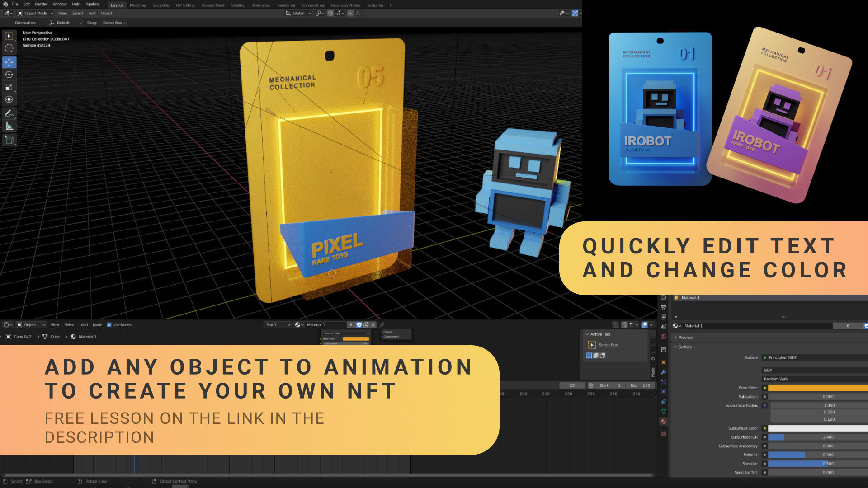Switch to the Geometry Nodes workspace tab
This screenshot has height=488, width=868.
(x=345, y=5)
